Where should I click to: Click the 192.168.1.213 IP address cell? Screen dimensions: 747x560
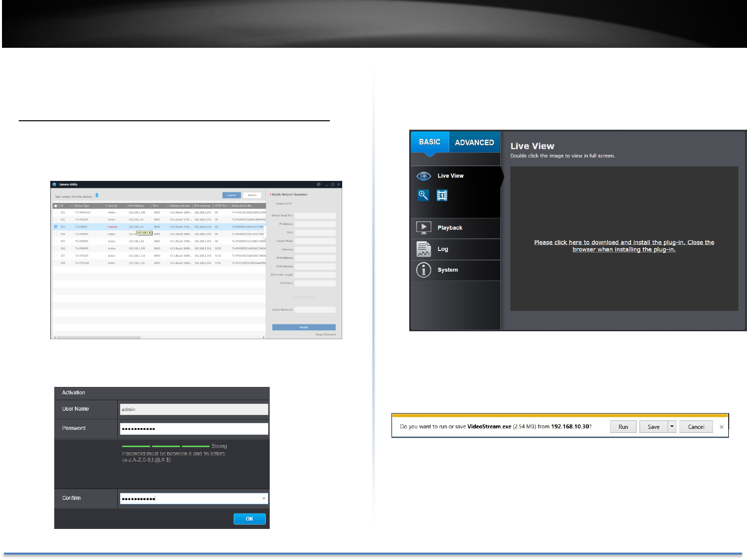(x=137, y=256)
